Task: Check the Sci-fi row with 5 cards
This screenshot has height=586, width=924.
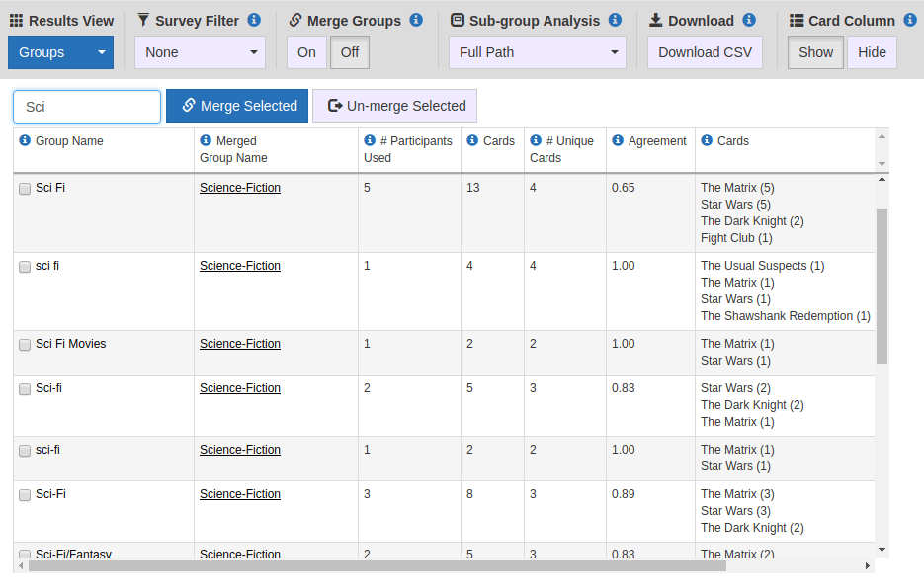Action: pyautogui.click(x=25, y=389)
